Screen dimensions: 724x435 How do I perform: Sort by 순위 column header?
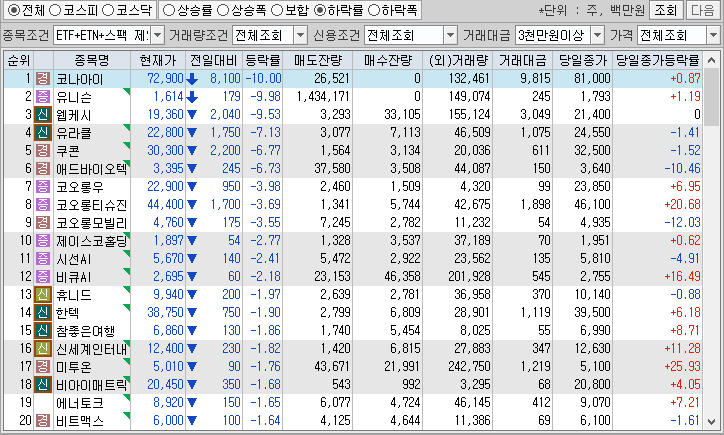pyautogui.click(x=18, y=60)
